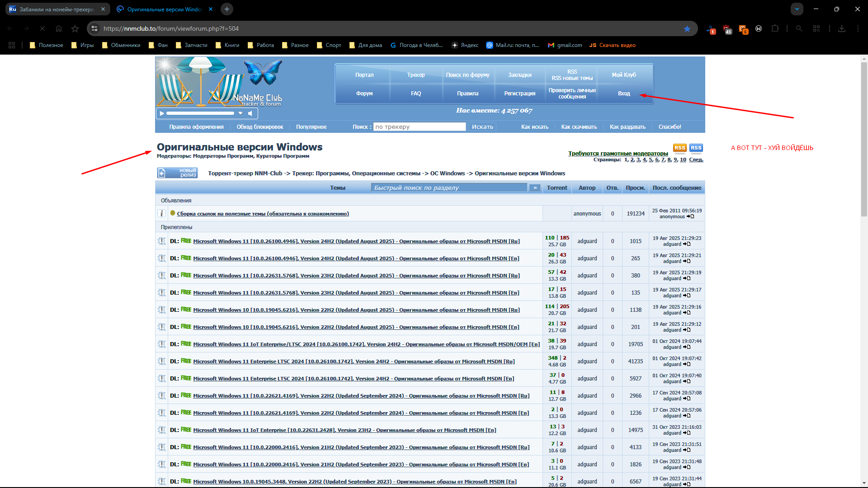Open the gmail.com bookmark
This screenshot has height=488, width=868.
(565, 45)
